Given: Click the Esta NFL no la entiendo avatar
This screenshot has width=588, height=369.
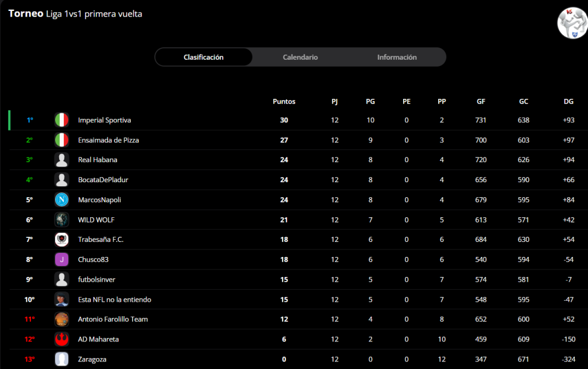Looking at the screenshot, I should click(x=61, y=299).
